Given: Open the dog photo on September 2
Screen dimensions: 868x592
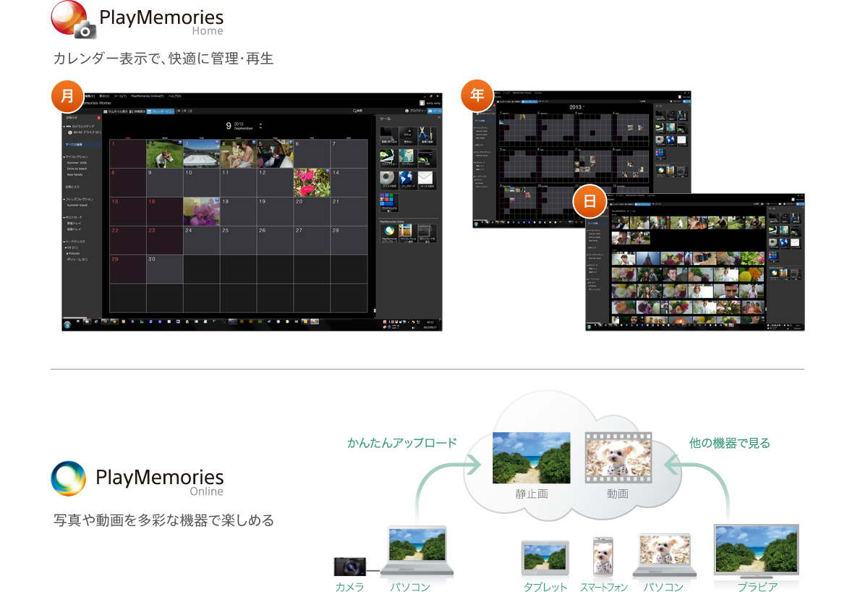Looking at the screenshot, I should 164,154.
